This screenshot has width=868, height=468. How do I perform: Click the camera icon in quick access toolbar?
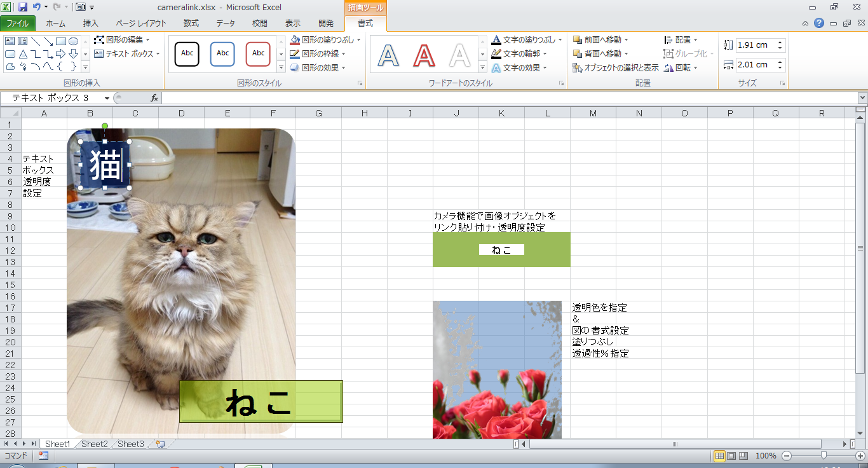tap(81, 7)
